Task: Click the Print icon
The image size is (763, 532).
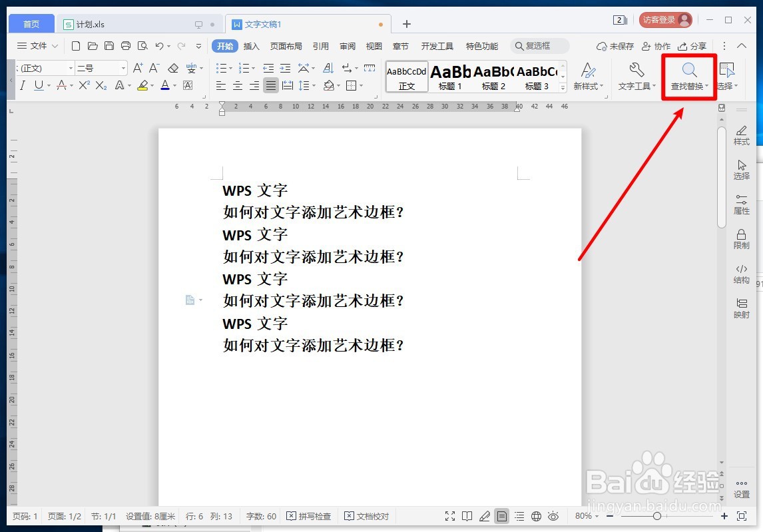Action: click(126, 46)
